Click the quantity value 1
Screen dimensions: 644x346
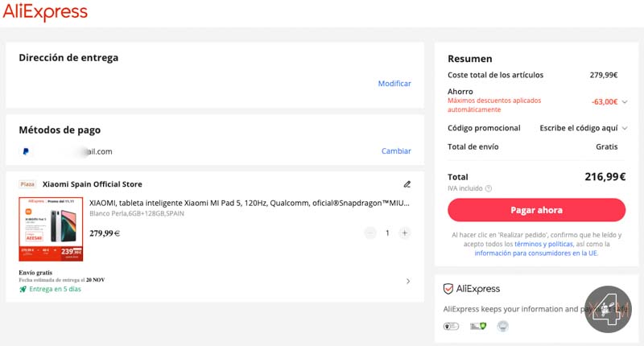387,233
